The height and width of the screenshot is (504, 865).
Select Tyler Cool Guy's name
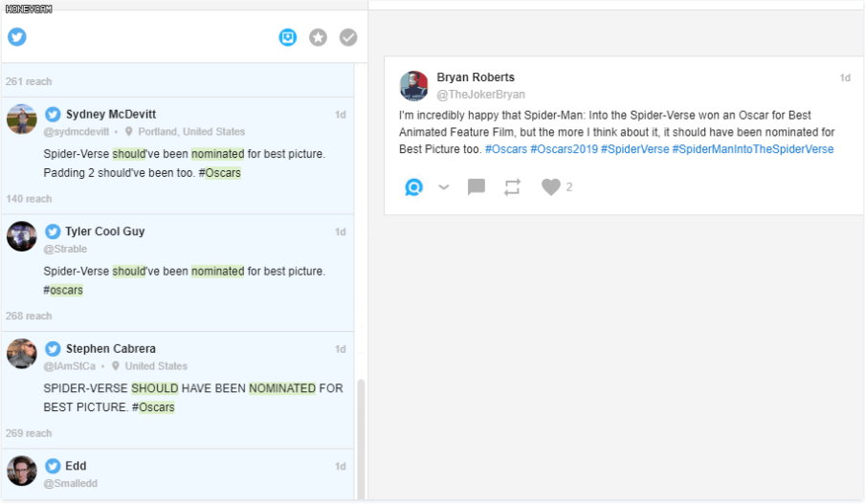tap(105, 231)
